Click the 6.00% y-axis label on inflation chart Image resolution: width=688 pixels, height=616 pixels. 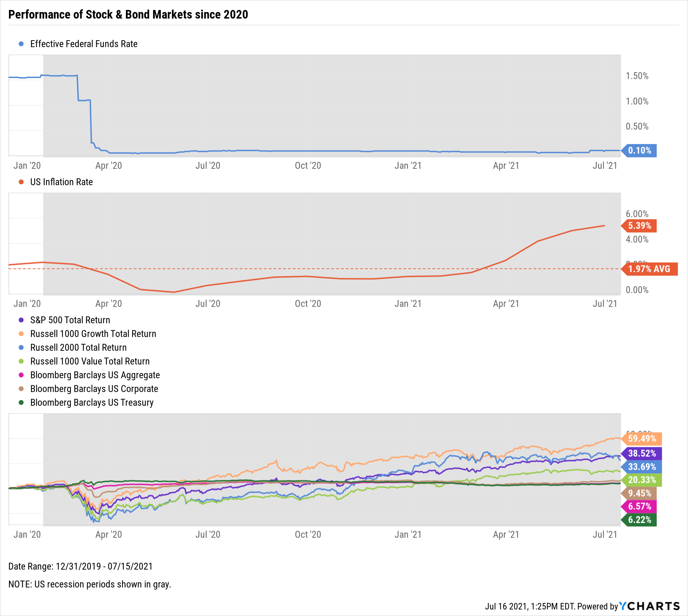pos(637,214)
